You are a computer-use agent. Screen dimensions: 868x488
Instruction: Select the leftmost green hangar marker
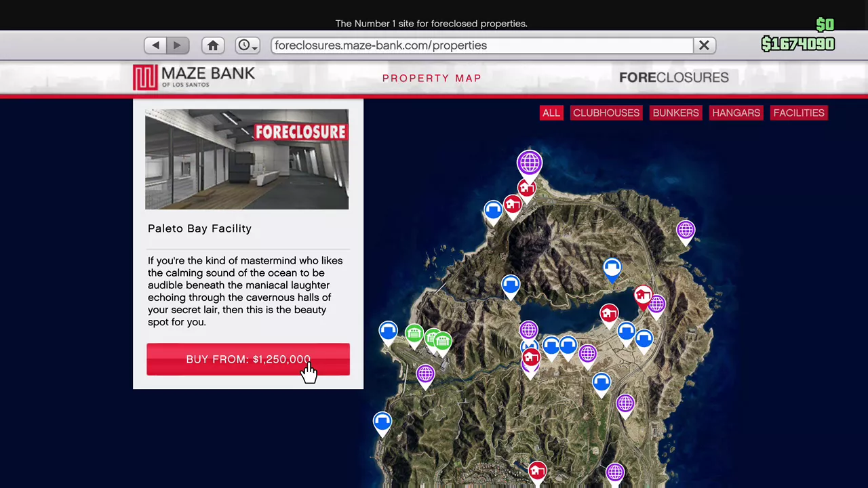(x=414, y=335)
